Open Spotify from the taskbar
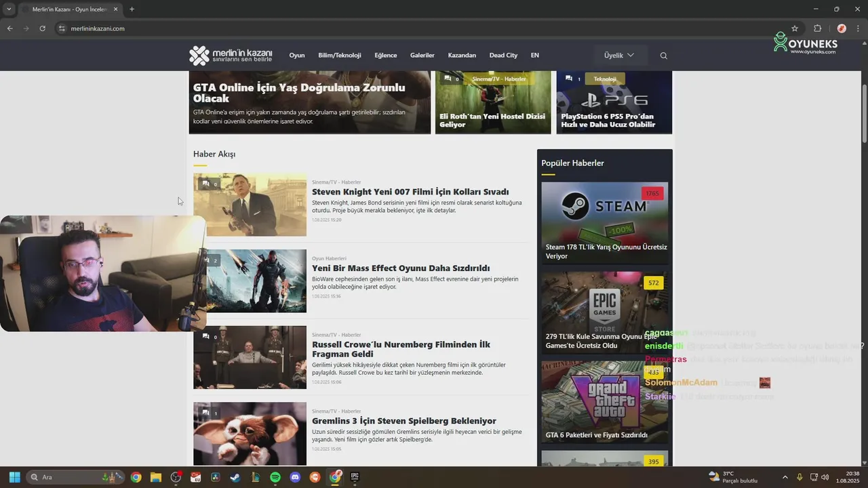 pyautogui.click(x=275, y=477)
